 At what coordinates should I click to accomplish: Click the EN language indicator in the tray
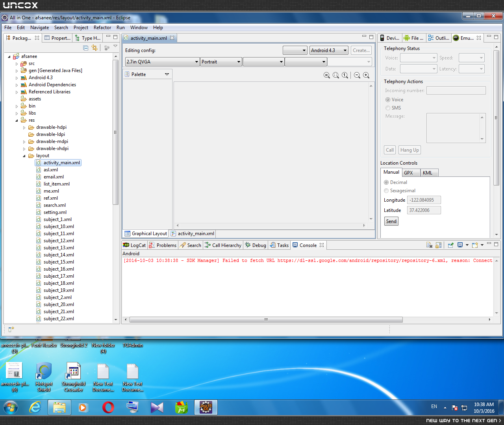click(x=434, y=406)
